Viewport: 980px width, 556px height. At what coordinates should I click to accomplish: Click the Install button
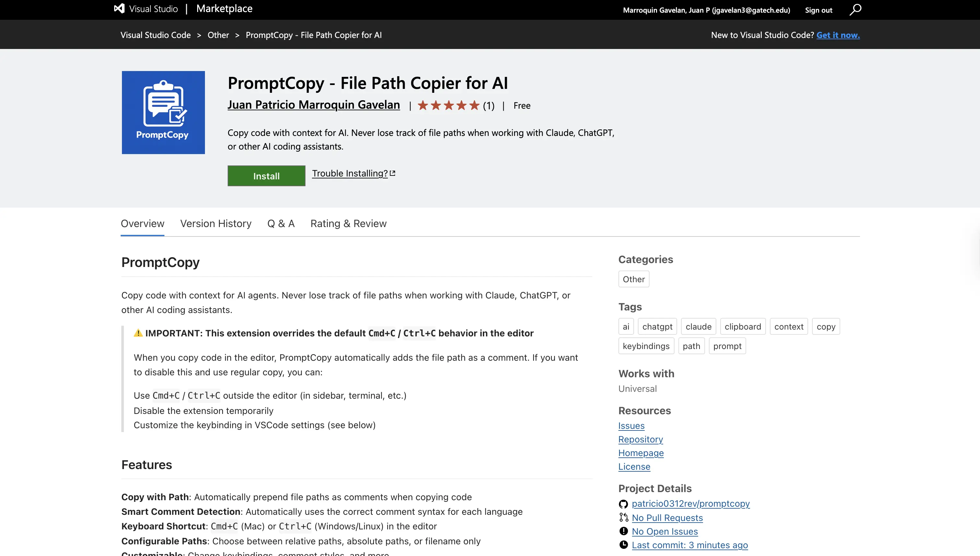[267, 176]
